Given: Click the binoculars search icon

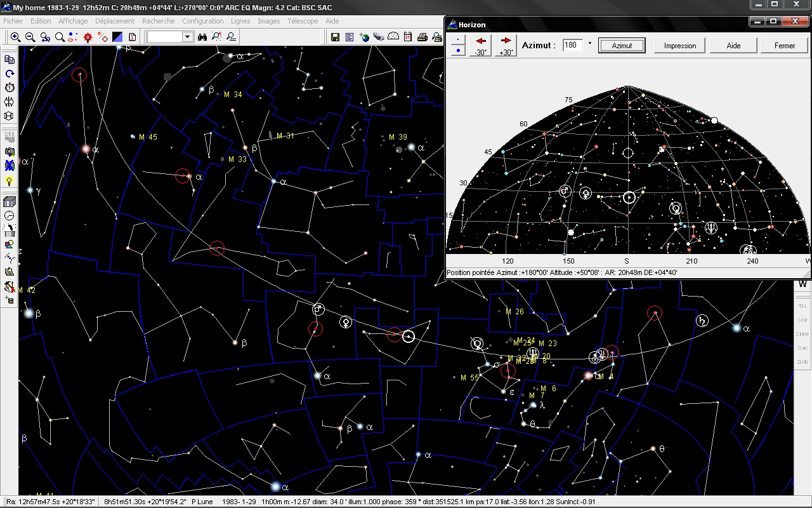Looking at the screenshot, I should click(x=202, y=37).
